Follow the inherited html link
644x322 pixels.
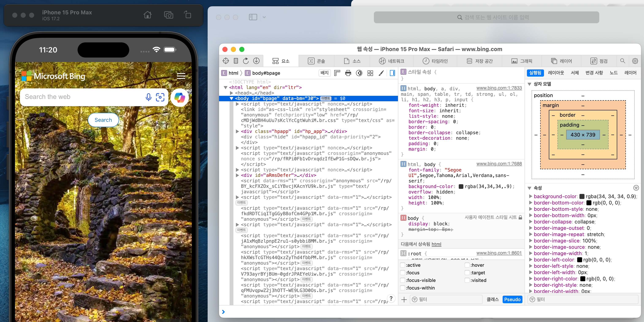click(436, 244)
